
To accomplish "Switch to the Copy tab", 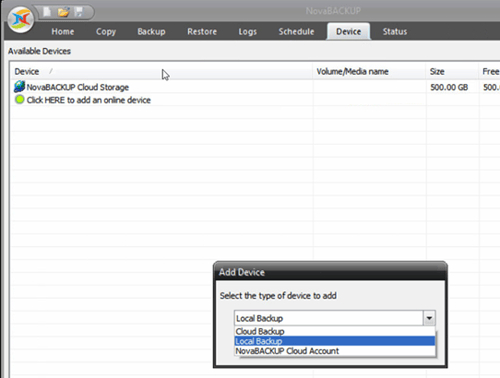I will (106, 32).
